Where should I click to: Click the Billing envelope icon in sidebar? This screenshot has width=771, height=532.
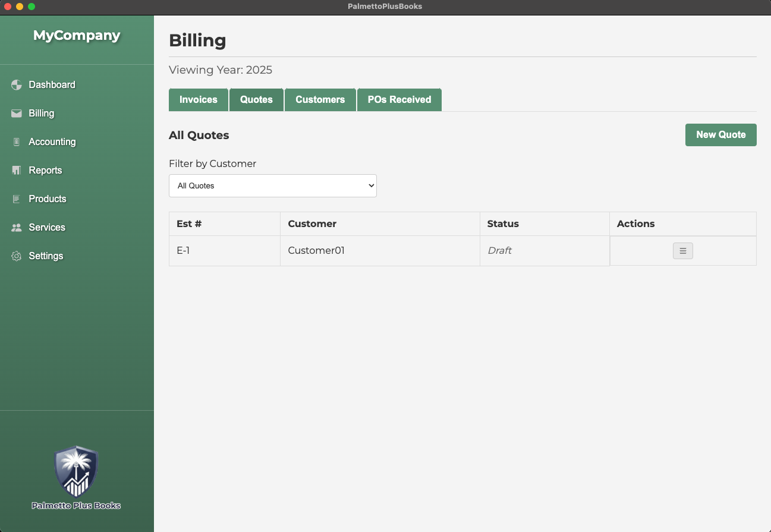pos(17,114)
